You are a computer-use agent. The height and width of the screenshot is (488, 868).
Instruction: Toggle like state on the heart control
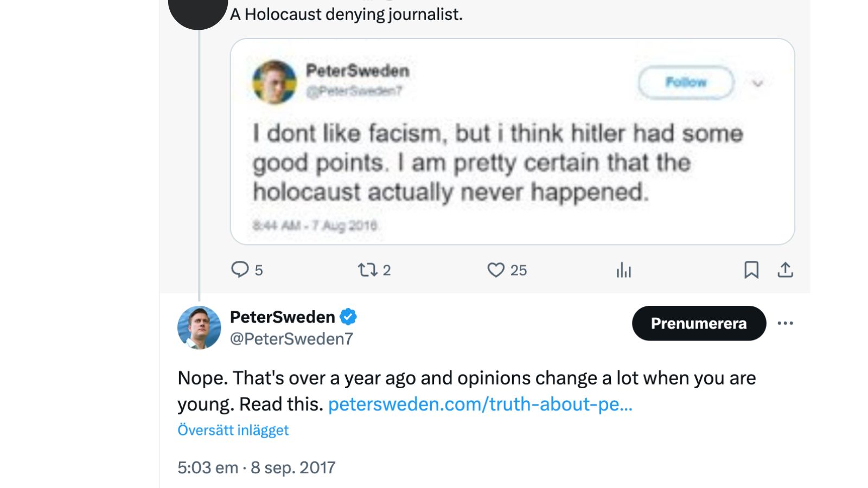coord(496,269)
